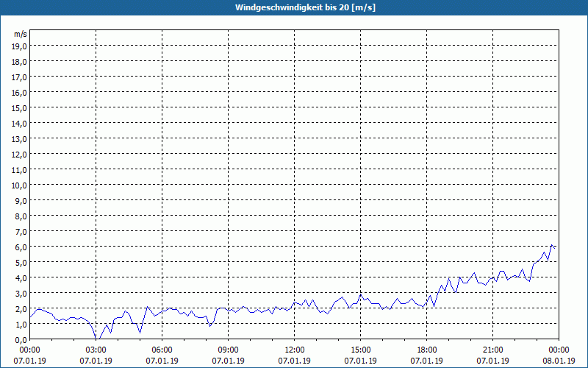
Task: Click the 3,0 y-axis value
Action: (x=21, y=293)
